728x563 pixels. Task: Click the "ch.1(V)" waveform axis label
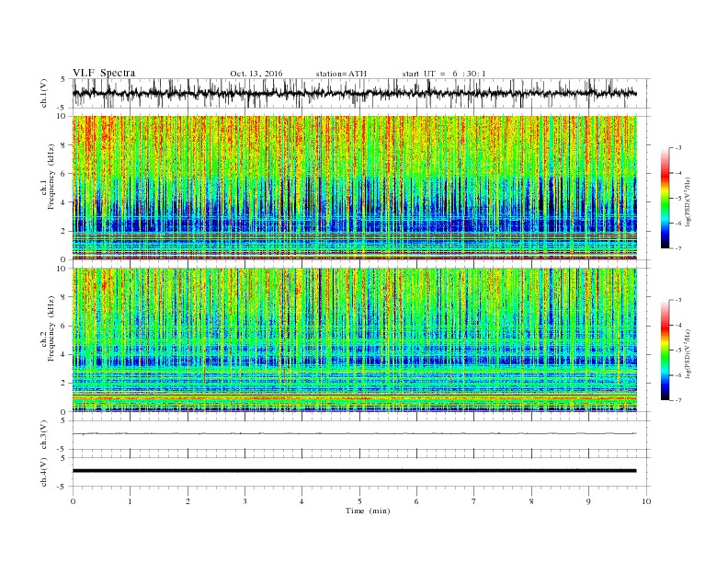click(x=44, y=93)
